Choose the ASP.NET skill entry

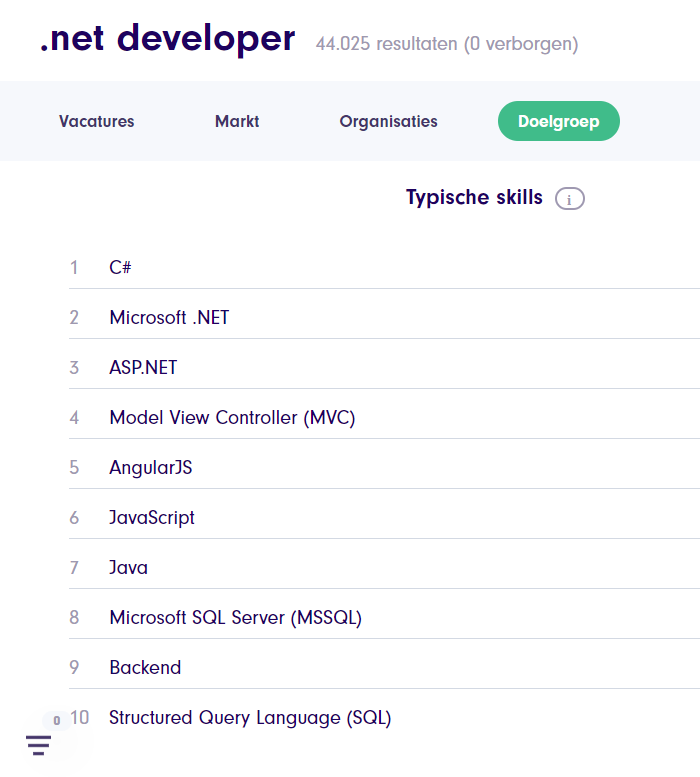[384, 367]
